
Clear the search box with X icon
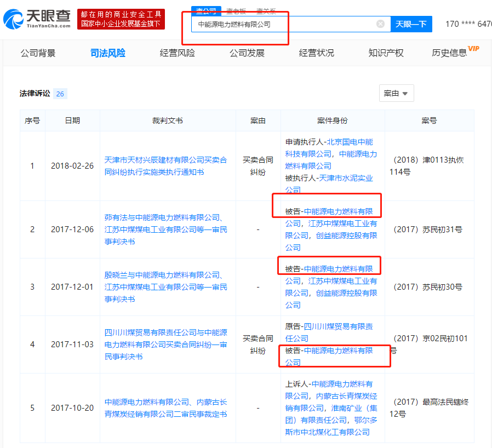click(380, 24)
